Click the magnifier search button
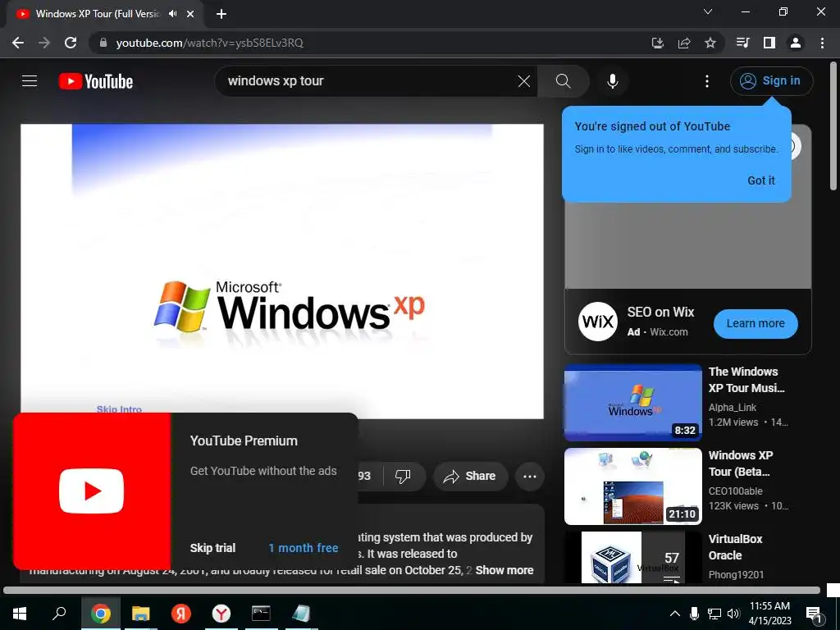Viewport: 840px width, 630px height. 563,81
